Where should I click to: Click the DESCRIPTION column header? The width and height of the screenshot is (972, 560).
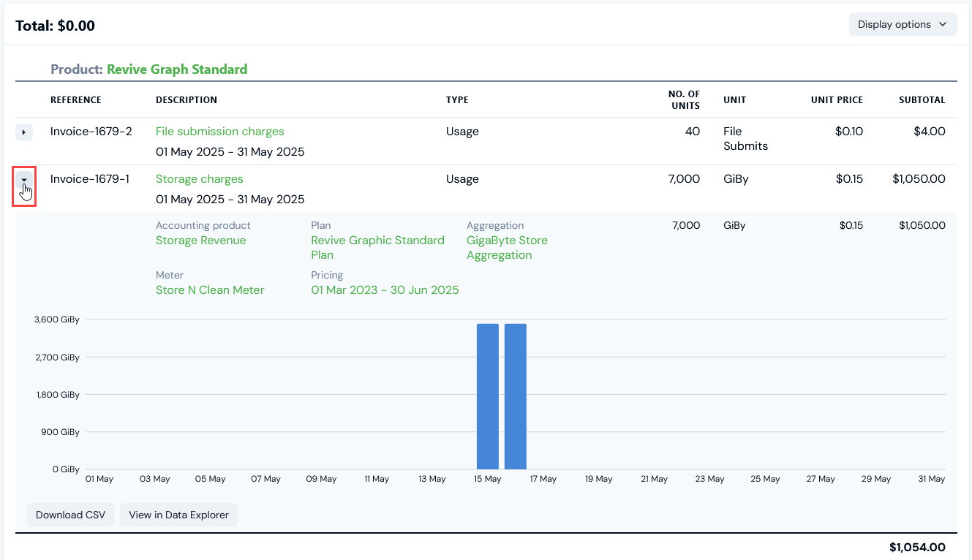pyautogui.click(x=187, y=100)
